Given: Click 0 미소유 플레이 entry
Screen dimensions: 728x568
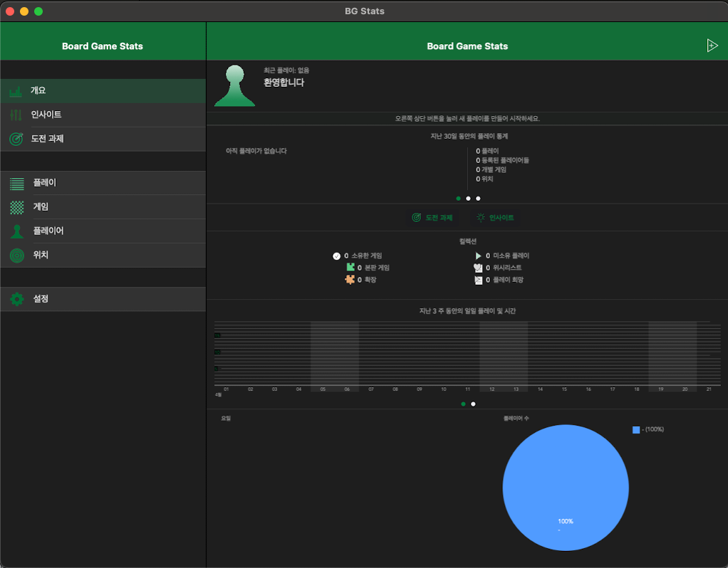Looking at the screenshot, I should tap(502, 256).
